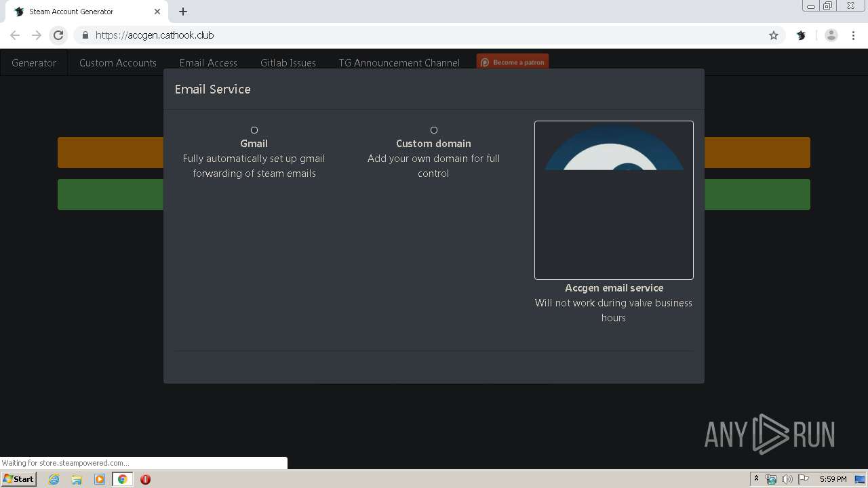Choose the Accgen email service image

tap(614, 200)
